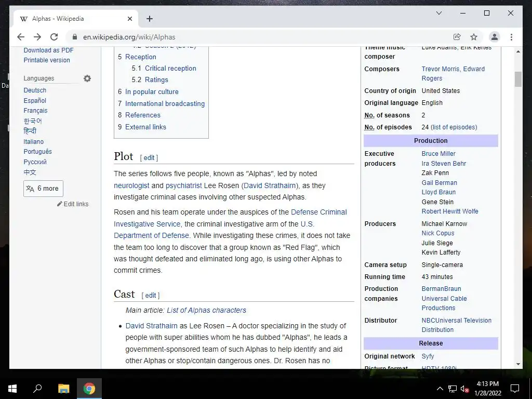The height and width of the screenshot is (399, 532).
Task: Click the page scrollbar thumb
Action: click(x=518, y=79)
